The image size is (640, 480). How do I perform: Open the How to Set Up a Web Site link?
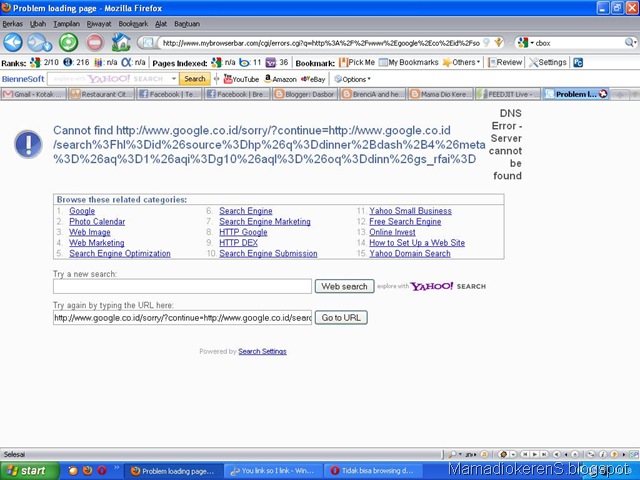coord(417,243)
